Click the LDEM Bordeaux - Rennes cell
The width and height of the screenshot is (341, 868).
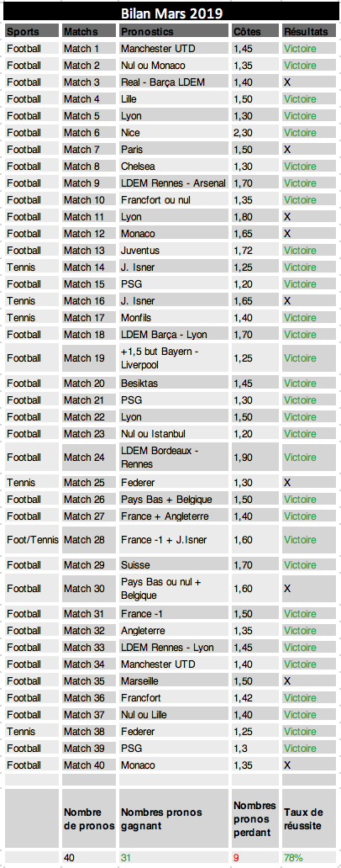coord(174,458)
